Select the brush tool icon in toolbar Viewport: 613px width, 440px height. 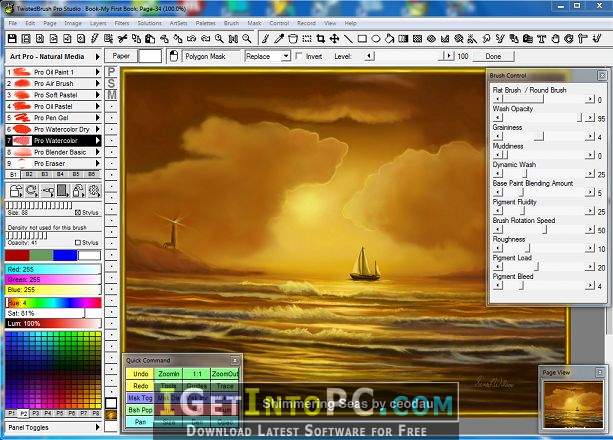click(x=265, y=39)
